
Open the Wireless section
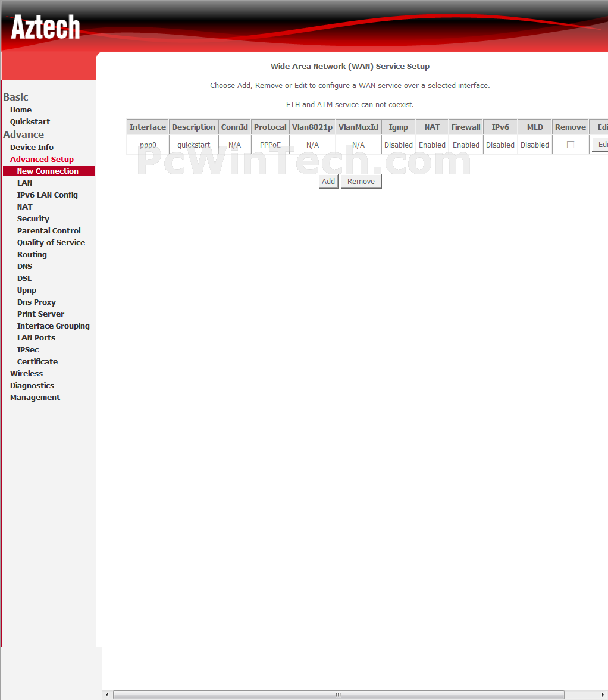[27, 374]
